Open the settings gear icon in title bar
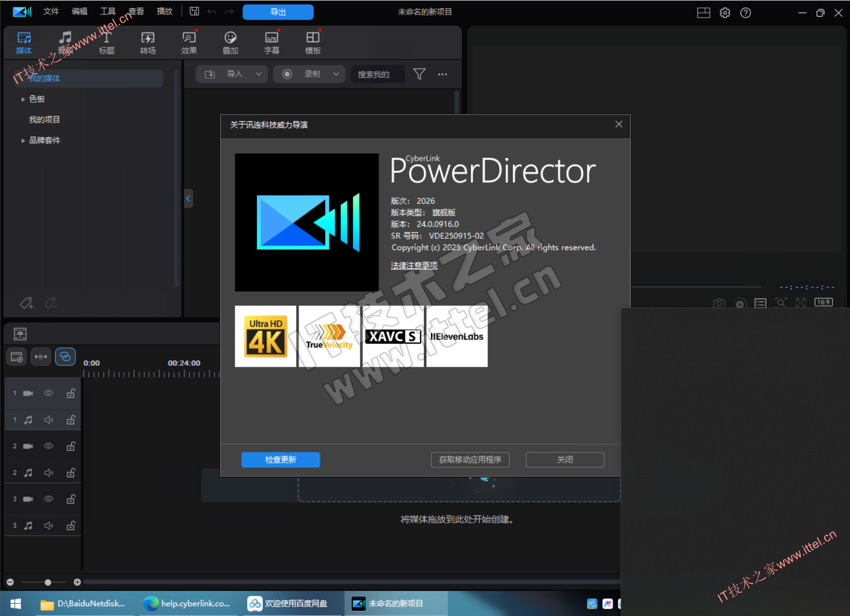Viewport: 850px width, 616px height. coord(725,13)
